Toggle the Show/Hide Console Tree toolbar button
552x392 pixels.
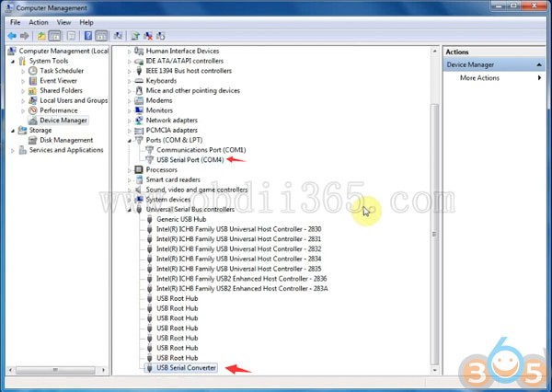(54, 36)
